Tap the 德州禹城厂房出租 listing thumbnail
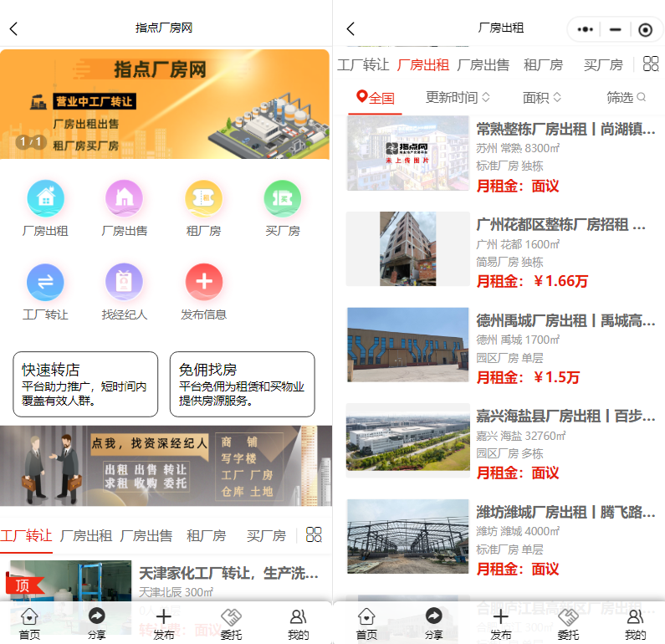 coord(407,345)
